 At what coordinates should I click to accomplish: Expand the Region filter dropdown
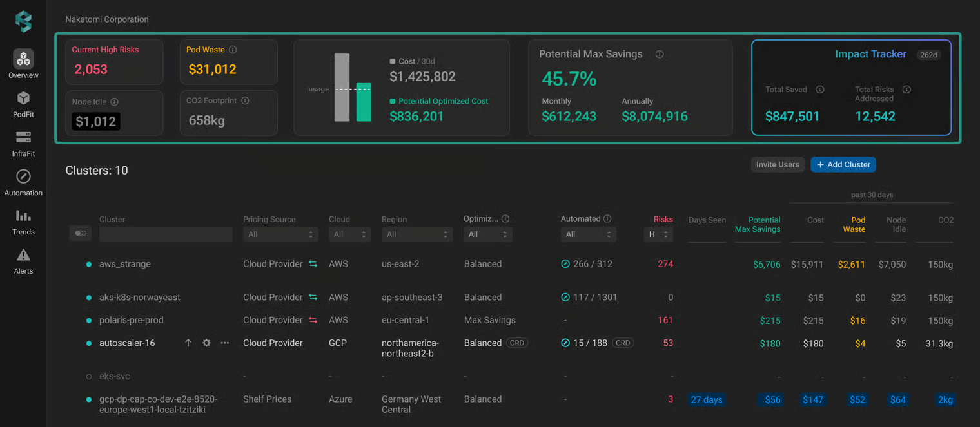coord(416,234)
